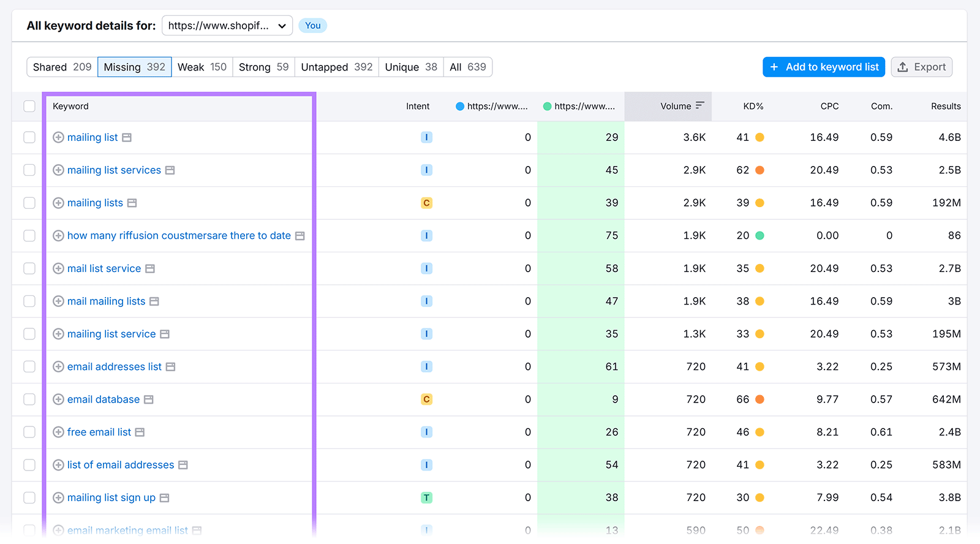This screenshot has height=544, width=980.
Task: Click the Export button
Action: point(921,67)
